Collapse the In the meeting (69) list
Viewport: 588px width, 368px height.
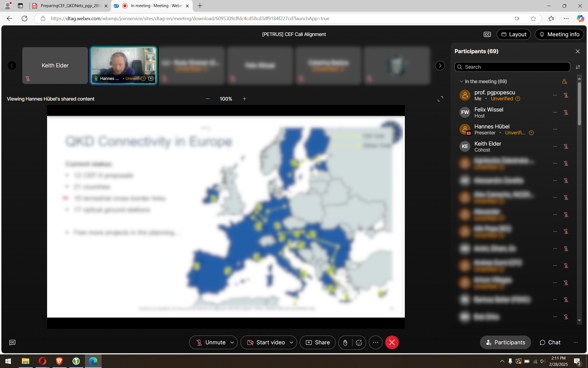(x=461, y=82)
